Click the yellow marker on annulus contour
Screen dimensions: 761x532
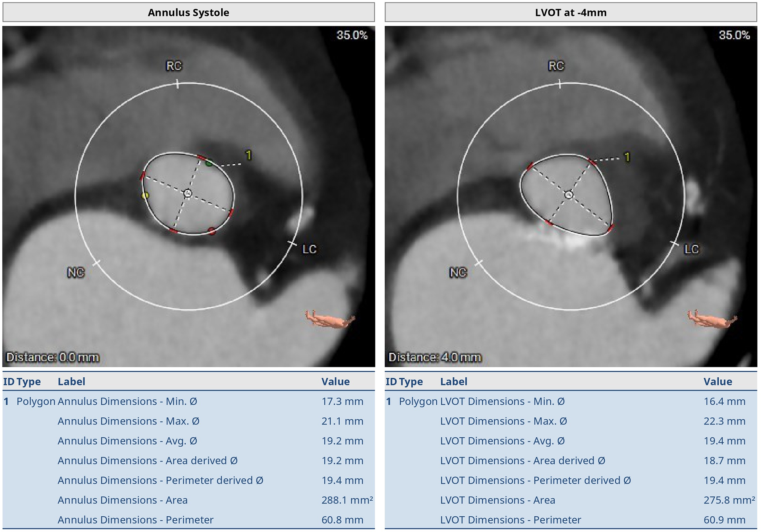click(145, 195)
